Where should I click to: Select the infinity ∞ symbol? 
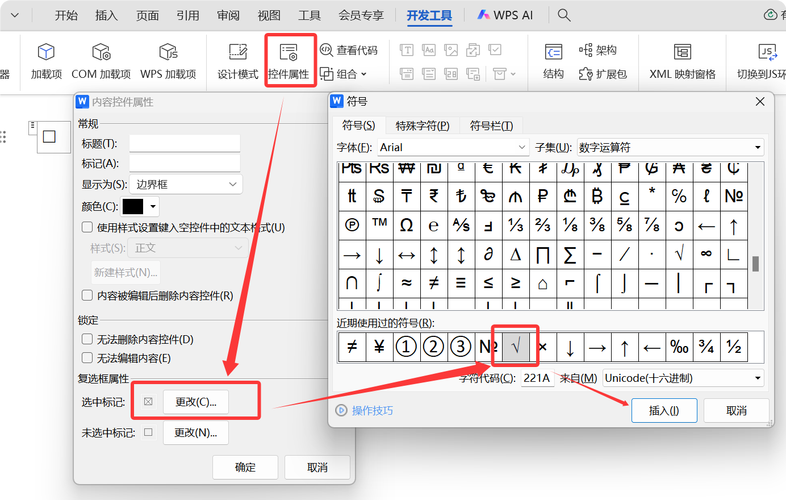point(706,254)
